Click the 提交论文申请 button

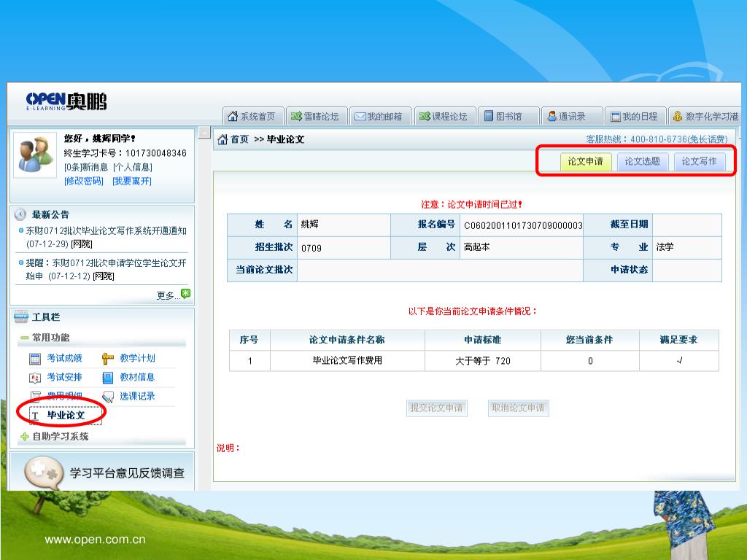(437, 408)
